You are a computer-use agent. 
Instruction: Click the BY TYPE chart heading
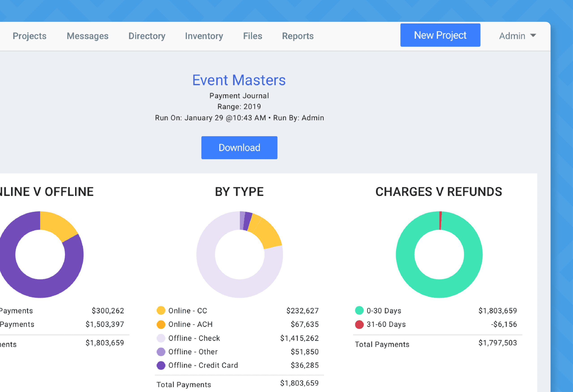tap(239, 192)
